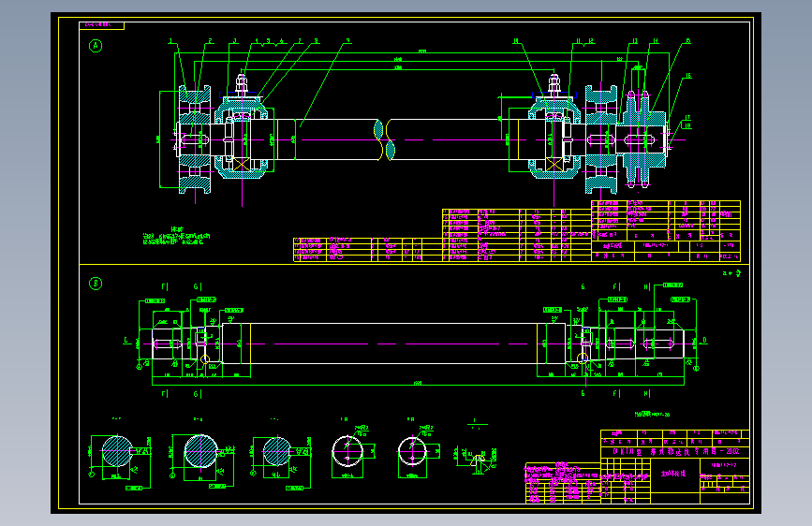The width and height of the screenshot is (812, 526).
Task: Select the largest hatched shaft cross-section view
Action: point(201,451)
